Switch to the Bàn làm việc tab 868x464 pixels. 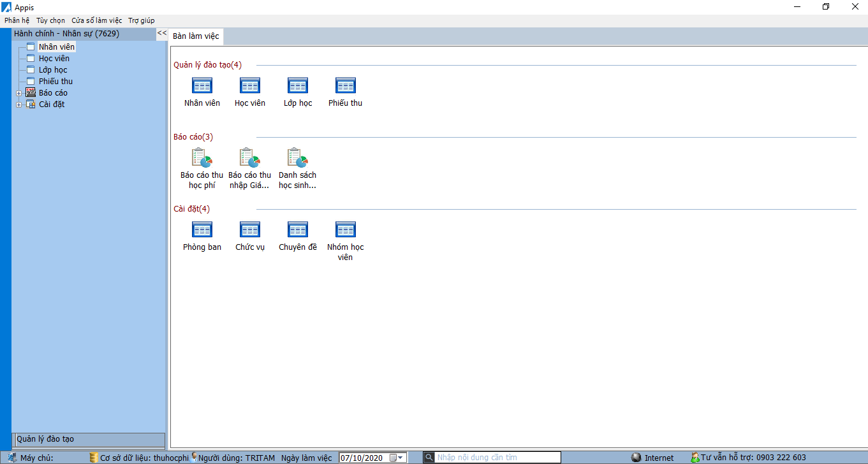[196, 36]
